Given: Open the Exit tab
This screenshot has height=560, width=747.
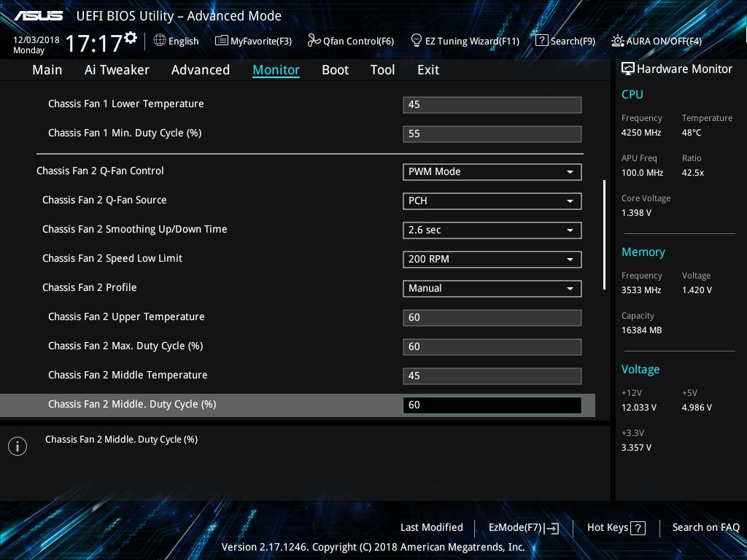Looking at the screenshot, I should (x=427, y=70).
